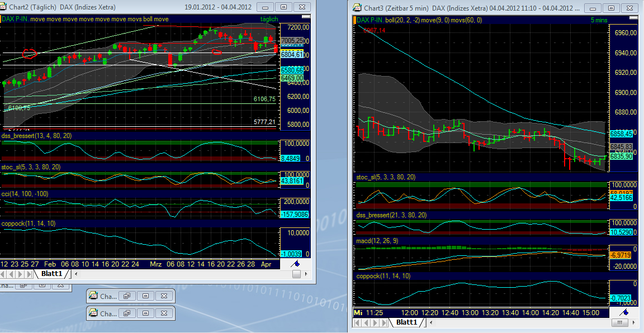Viewport: 644px width, 333px height.
Task: Click the chart icon on the second minimized Cha... window
Action: (x=94, y=313)
